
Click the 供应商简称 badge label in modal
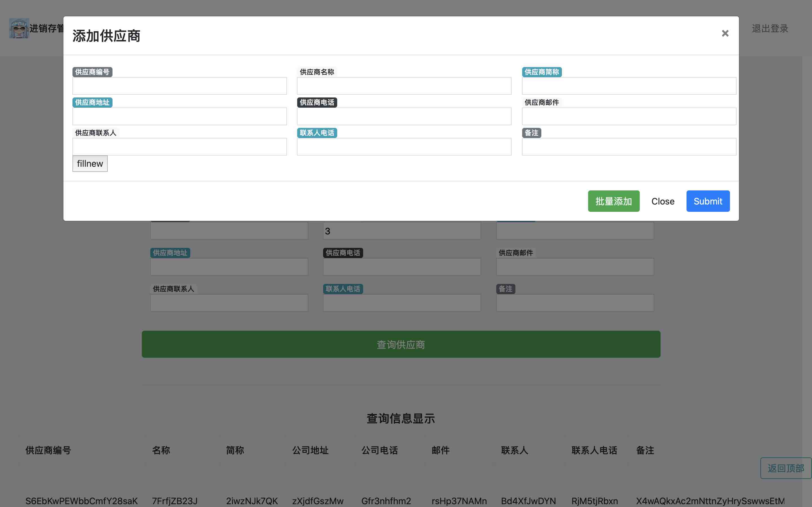pyautogui.click(x=542, y=72)
